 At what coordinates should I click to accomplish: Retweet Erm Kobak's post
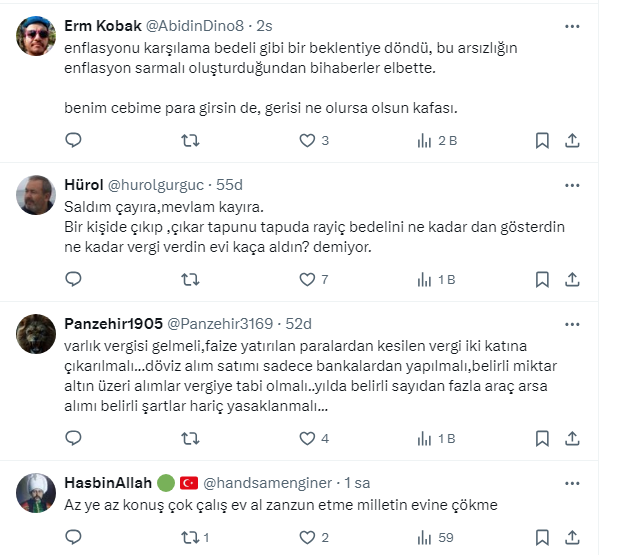click(x=188, y=141)
